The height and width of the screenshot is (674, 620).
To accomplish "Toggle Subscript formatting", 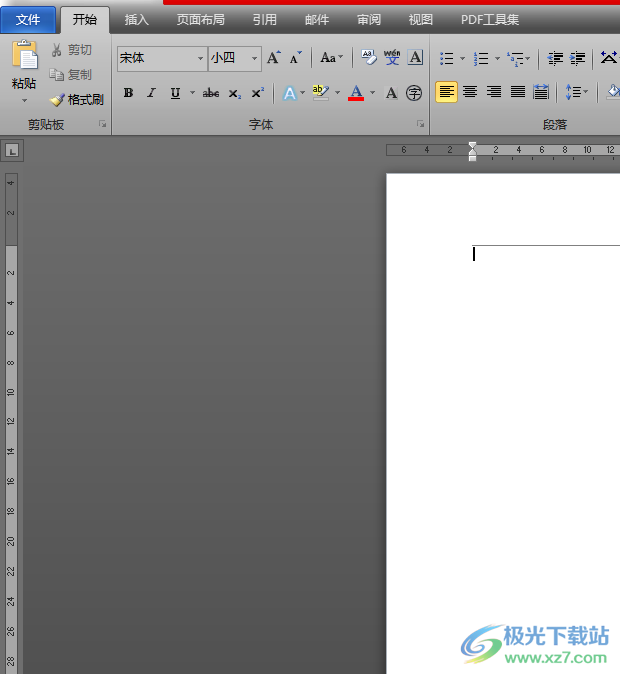I will 234,93.
